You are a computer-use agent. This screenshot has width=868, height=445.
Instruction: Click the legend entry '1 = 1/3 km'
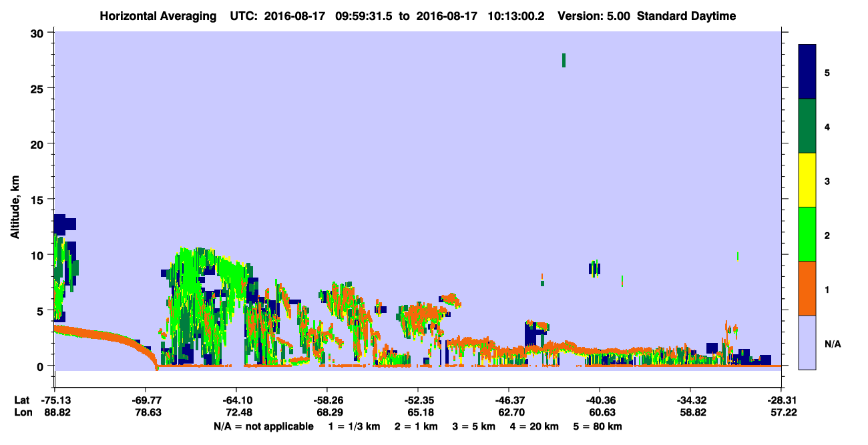[355, 426]
